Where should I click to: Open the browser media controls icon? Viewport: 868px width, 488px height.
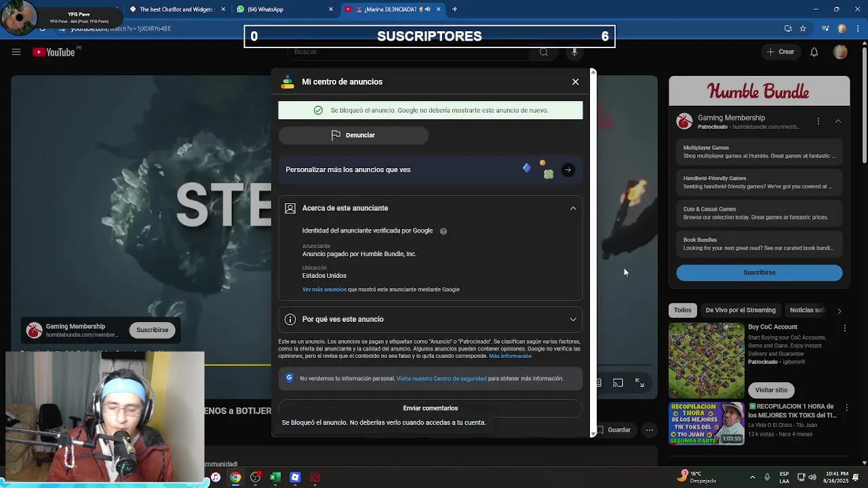825,28
